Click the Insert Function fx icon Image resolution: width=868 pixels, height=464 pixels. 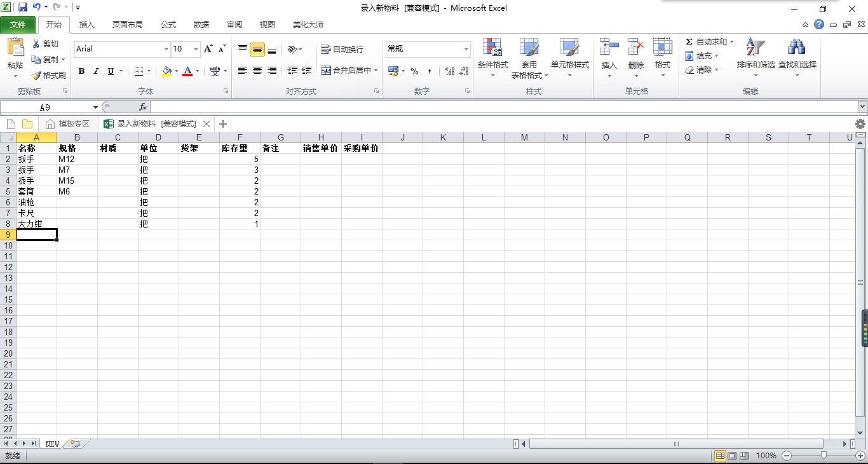pos(143,107)
